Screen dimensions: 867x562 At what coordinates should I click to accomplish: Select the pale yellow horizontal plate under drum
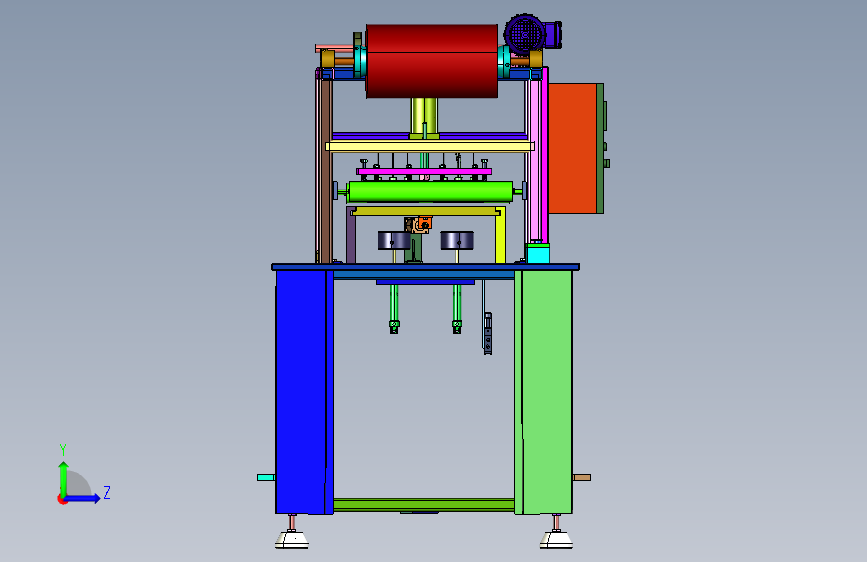(x=430, y=146)
